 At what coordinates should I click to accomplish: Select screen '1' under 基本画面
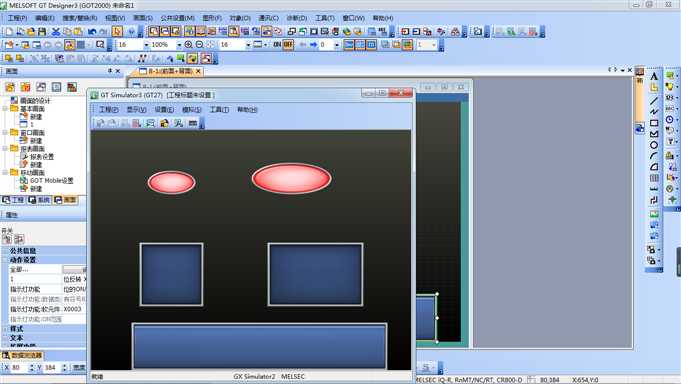coord(32,125)
